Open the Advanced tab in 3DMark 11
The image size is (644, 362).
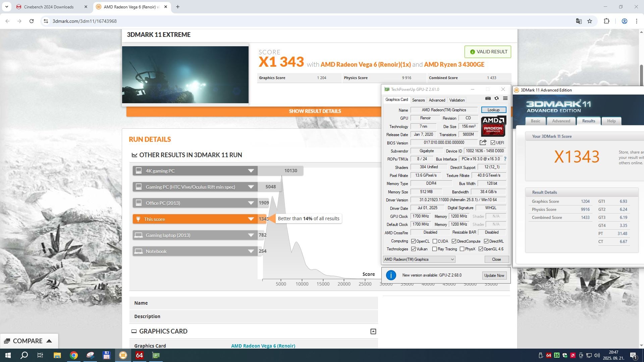(x=561, y=121)
